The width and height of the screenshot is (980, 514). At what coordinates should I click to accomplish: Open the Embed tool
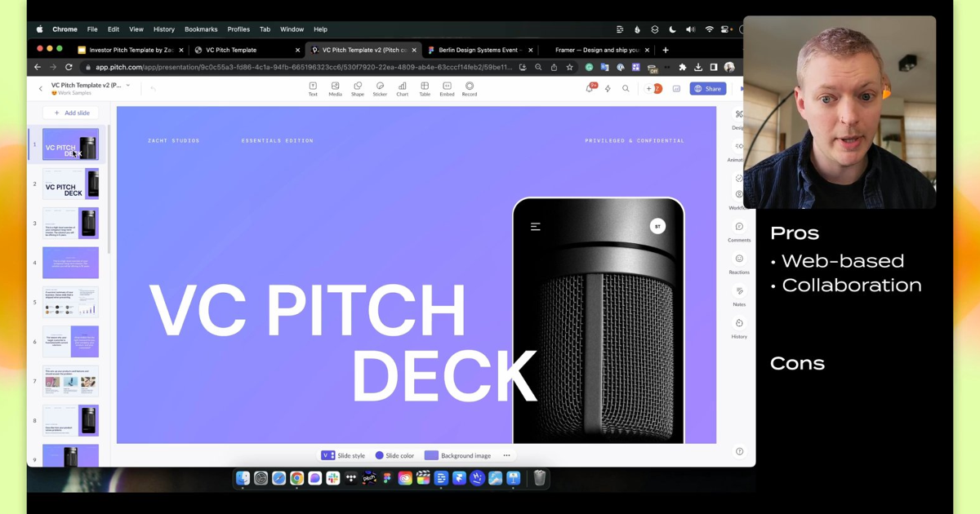tap(447, 88)
